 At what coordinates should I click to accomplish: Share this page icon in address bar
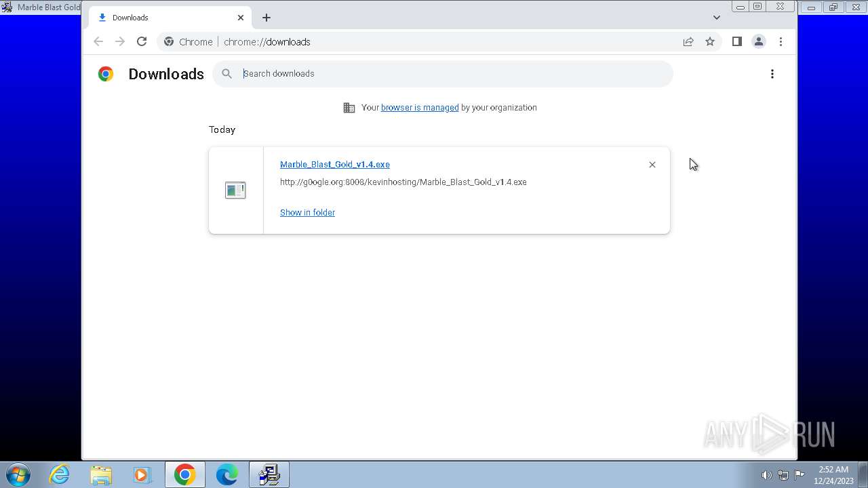pos(688,41)
